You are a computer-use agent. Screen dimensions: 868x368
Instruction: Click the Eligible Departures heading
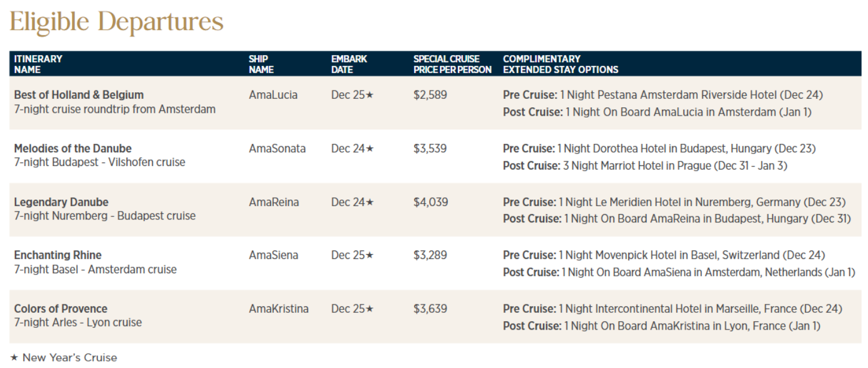pyautogui.click(x=116, y=23)
